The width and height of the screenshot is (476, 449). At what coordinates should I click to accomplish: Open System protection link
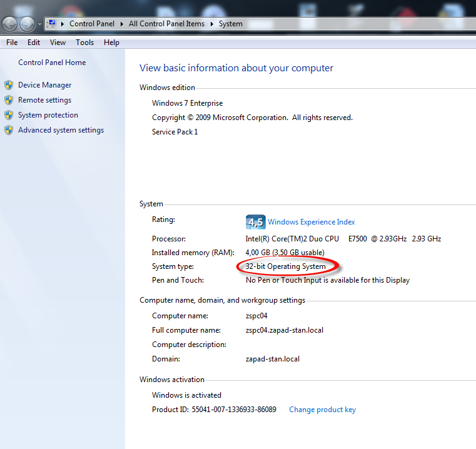tap(48, 115)
